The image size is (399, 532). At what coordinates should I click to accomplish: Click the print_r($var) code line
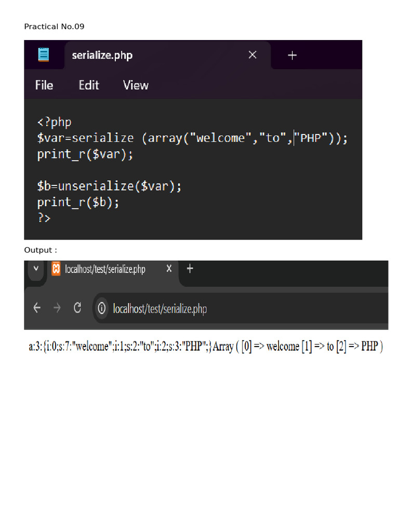tap(85, 154)
